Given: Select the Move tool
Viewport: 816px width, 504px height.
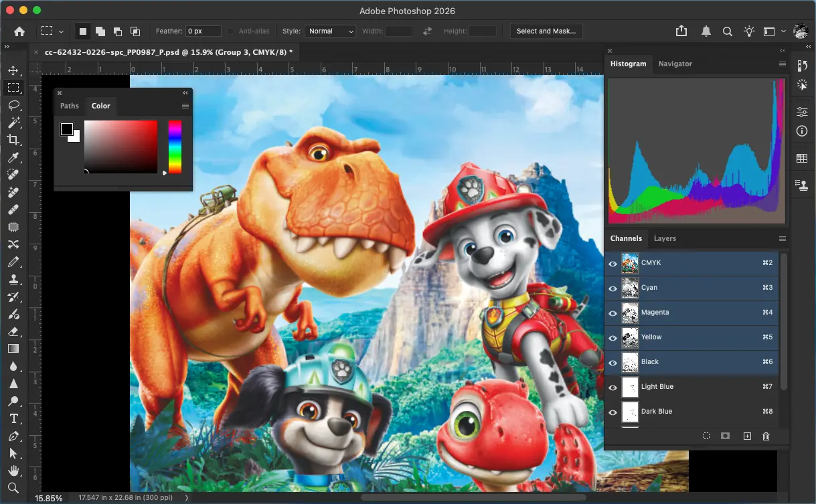Looking at the screenshot, I should pos(13,70).
